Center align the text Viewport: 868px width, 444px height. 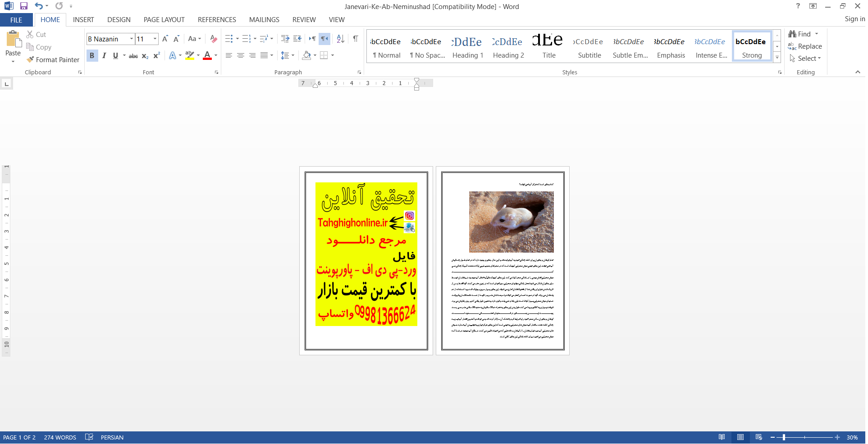coord(240,55)
